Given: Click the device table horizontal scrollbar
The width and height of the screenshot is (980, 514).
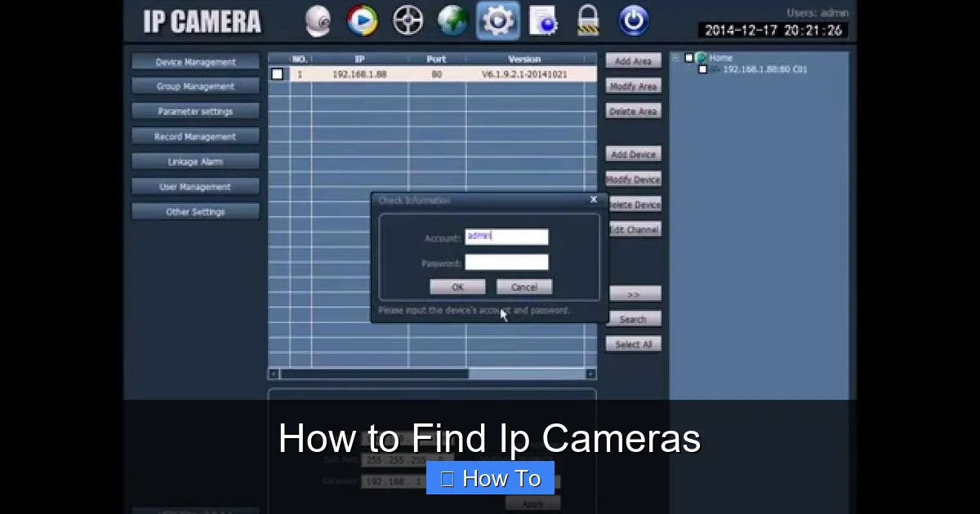Looking at the screenshot, I should 432,374.
